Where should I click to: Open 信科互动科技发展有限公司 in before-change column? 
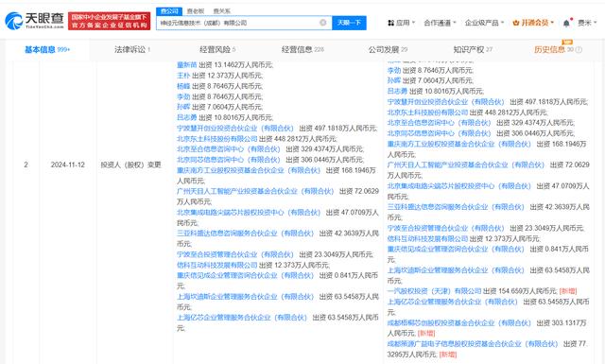click(x=216, y=265)
